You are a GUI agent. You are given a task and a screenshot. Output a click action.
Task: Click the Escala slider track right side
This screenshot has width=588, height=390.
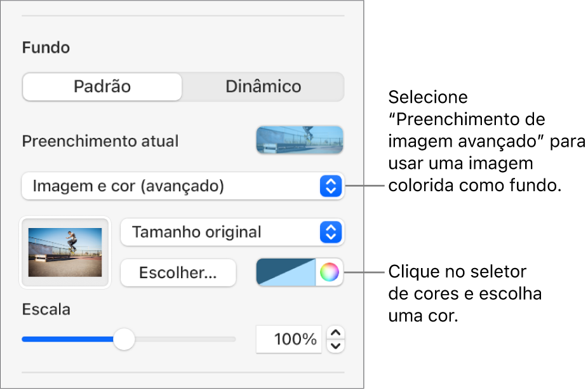point(190,339)
